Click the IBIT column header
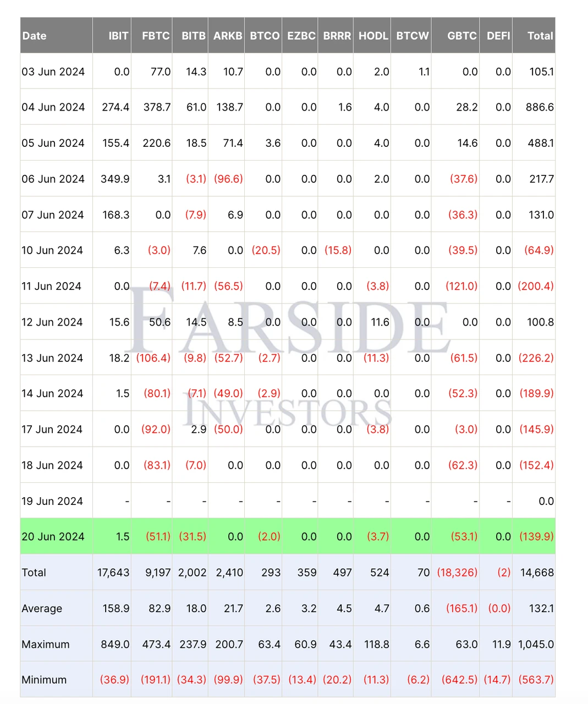 (x=118, y=36)
